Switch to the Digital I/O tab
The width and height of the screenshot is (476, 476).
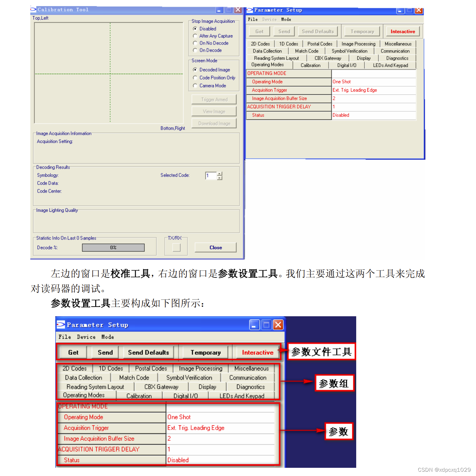coord(347,65)
